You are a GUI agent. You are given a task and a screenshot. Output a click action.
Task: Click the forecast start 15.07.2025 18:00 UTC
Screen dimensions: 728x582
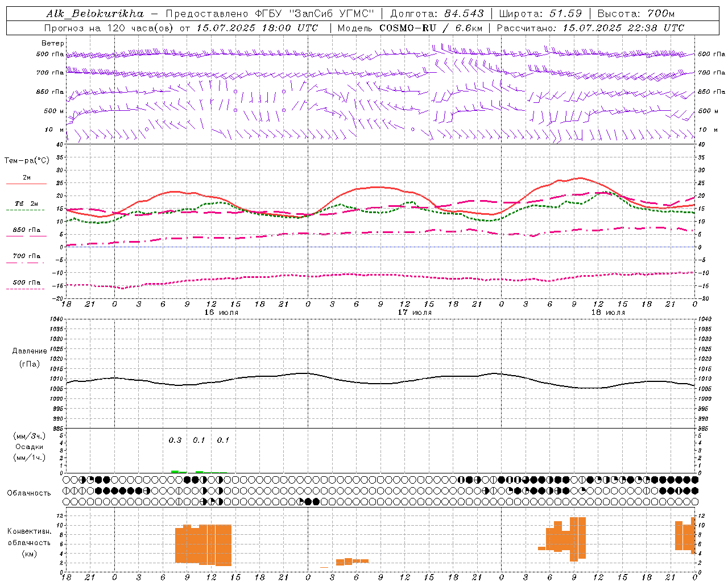[258, 28]
